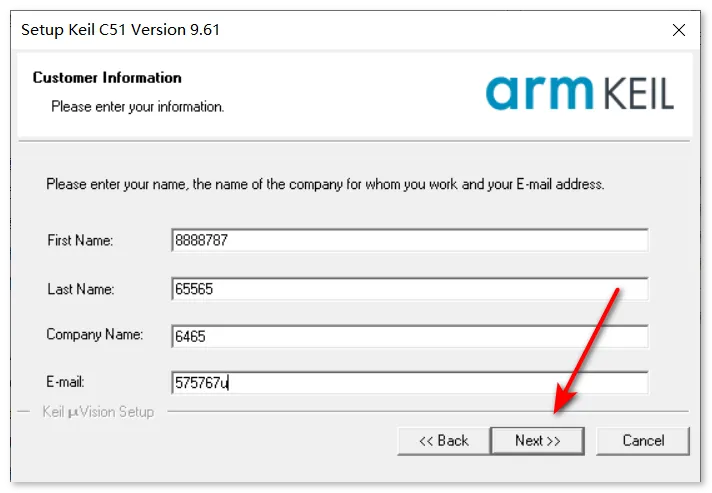
Task: Click the Company Name label
Action: [94, 335]
